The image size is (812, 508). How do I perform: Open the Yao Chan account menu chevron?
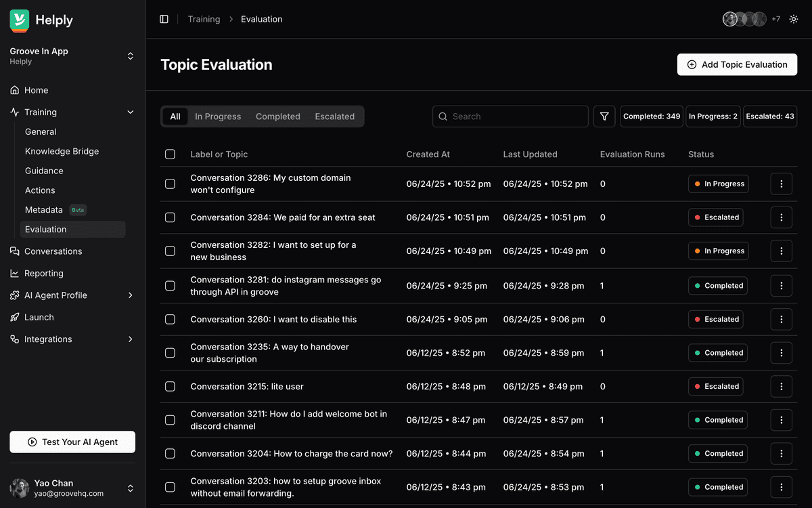click(131, 488)
